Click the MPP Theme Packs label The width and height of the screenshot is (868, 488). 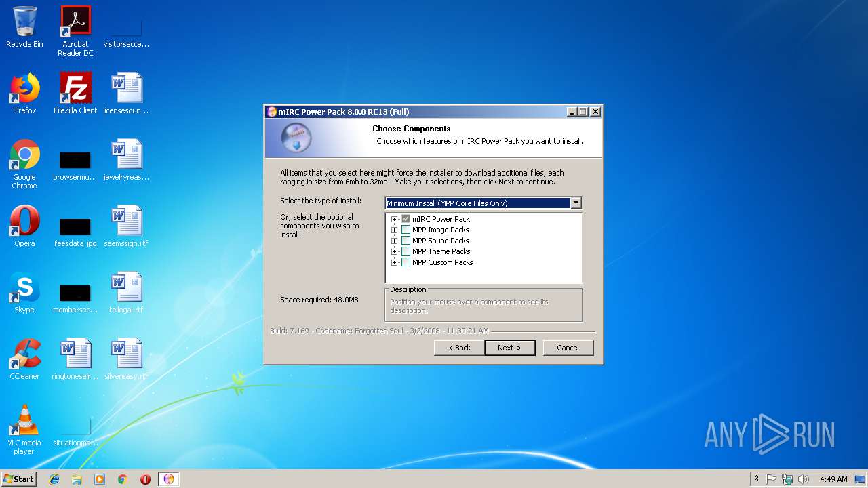[x=441, y=251]
